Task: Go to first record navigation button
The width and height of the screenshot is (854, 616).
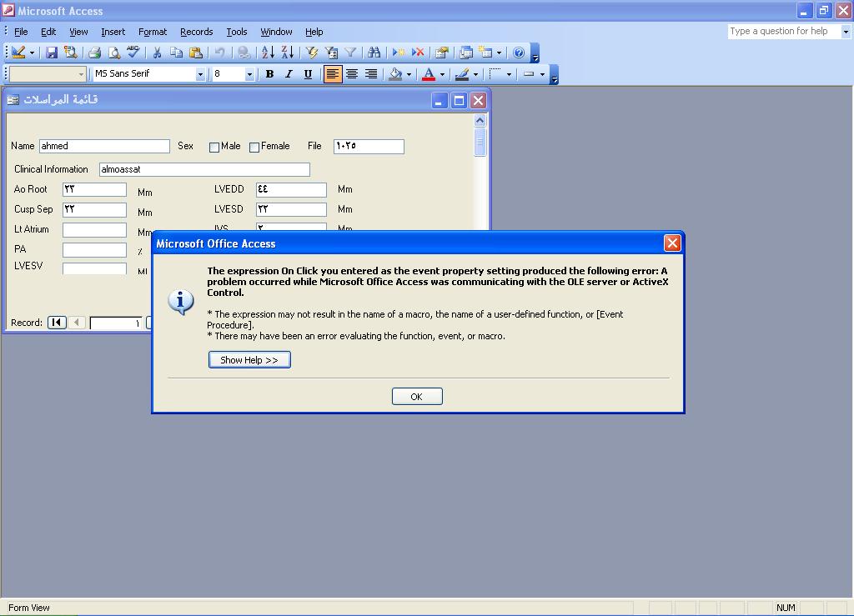Action: (x=57, y=322)
